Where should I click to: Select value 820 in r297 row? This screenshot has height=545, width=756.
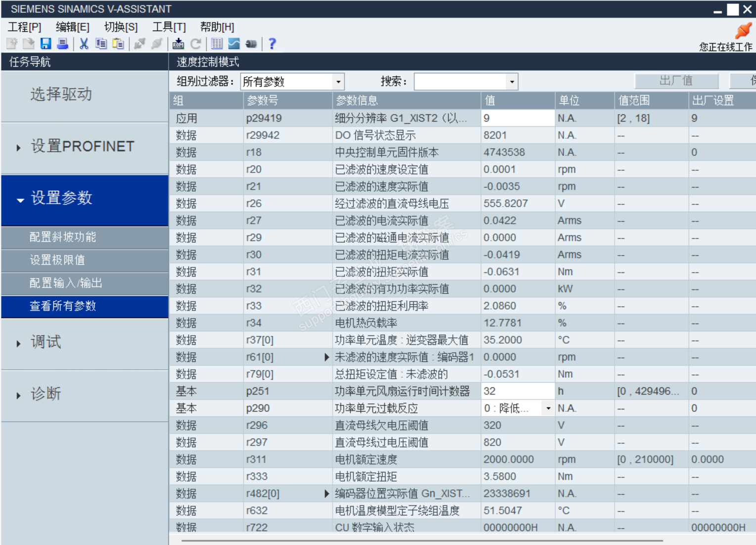pyautogui.click(x=492, y=443)
